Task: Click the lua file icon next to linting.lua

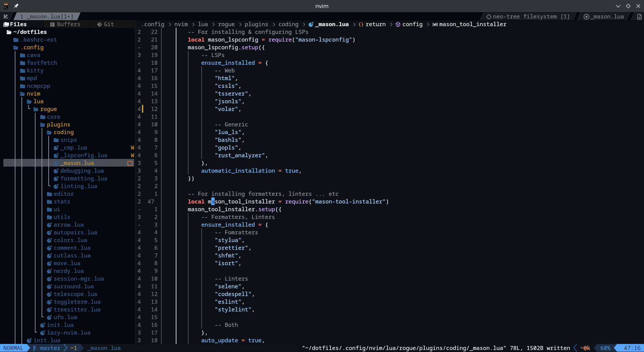Action: (56, 186)
